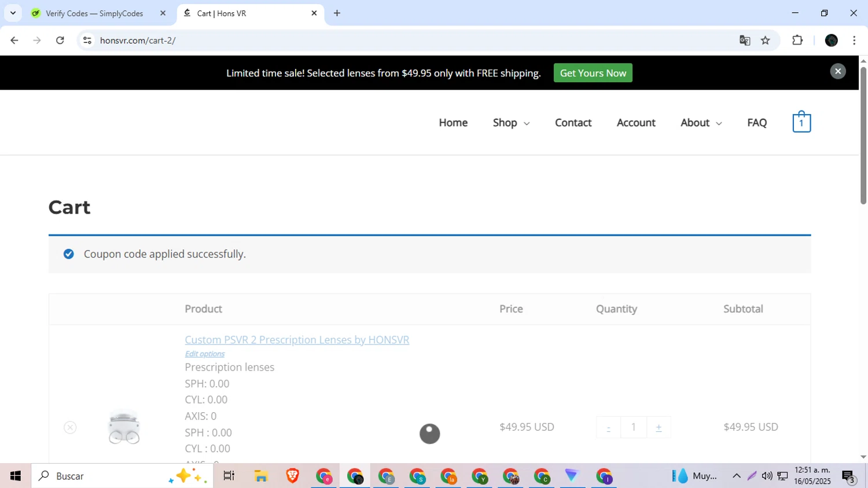Screen dimensions: 868x488
Task: Open the FAQ page
Action: coord(757,123)
